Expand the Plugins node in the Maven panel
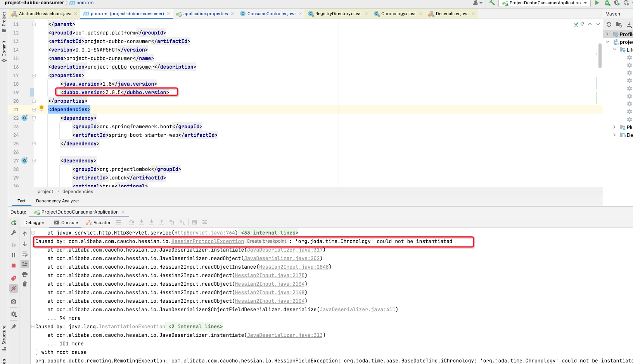The height and width of the screenshot is (364, 633). [614, 127]
